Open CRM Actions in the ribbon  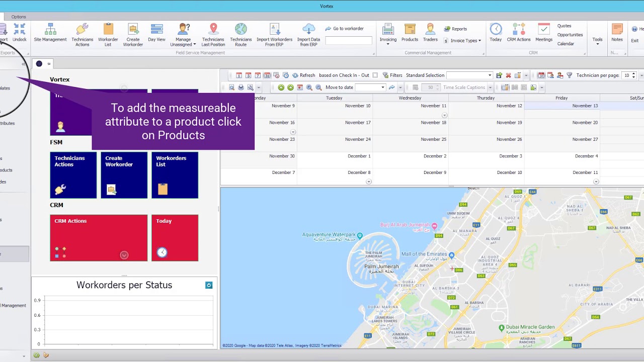pos(519,34)
